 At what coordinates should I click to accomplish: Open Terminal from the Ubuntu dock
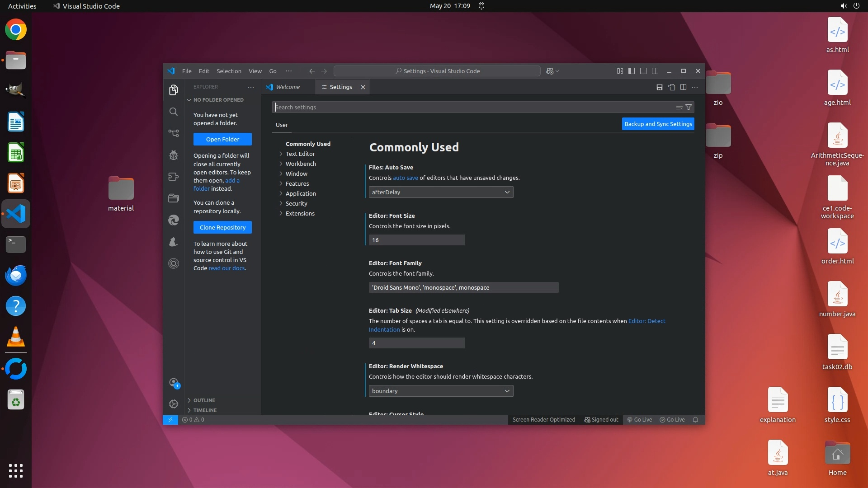tap(16, 244)
